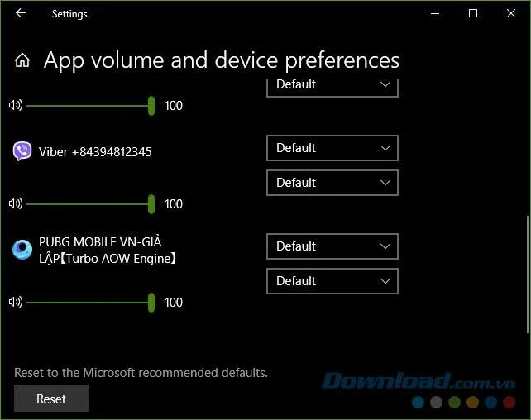The width and height of the screenshot is (531, 420).
Task: Maximize the Settings window
Action: click(473, 13)
